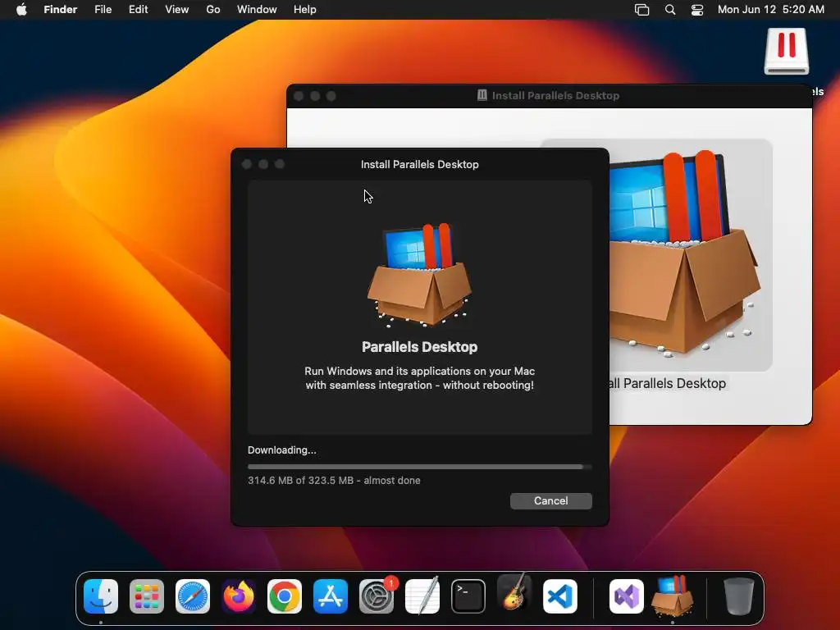Click Parallels installer icon in the Dock
The width and height of the screenshot is (840, 630).
[673, 596]
